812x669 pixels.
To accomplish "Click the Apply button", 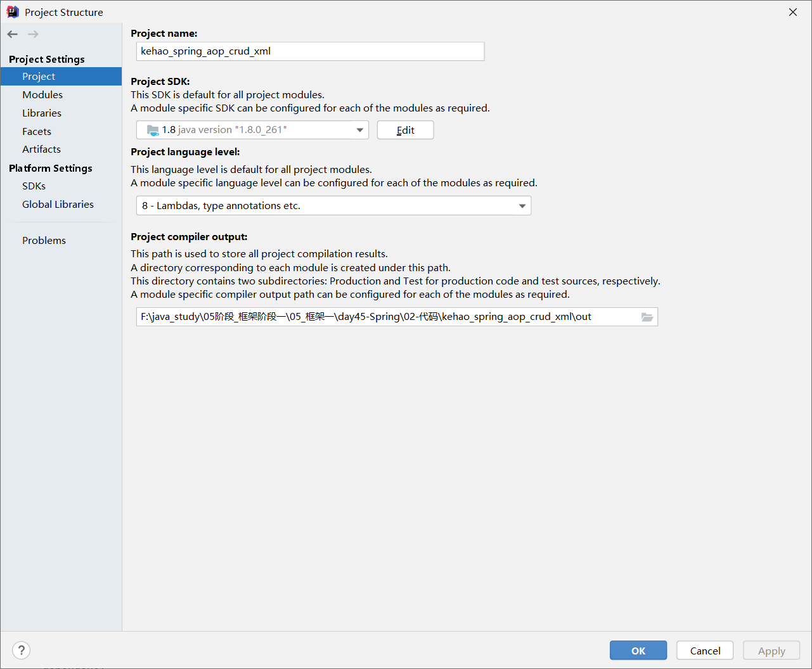I will click(x=771, y=651).
